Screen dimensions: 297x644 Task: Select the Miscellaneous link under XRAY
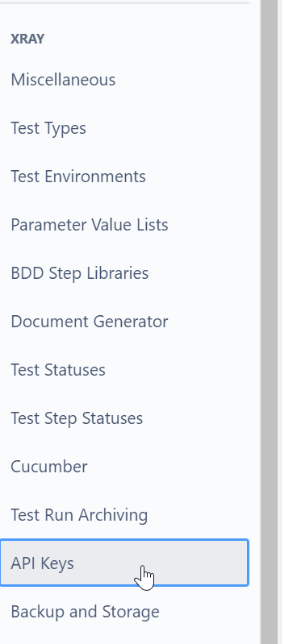pyautogui.click(x=124, y=80)
